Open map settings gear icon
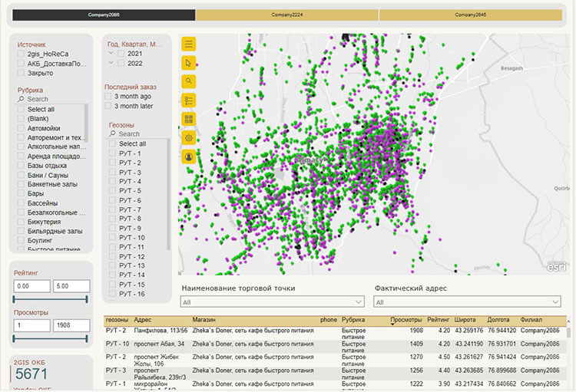576x392 pixels. coord(189,137)
